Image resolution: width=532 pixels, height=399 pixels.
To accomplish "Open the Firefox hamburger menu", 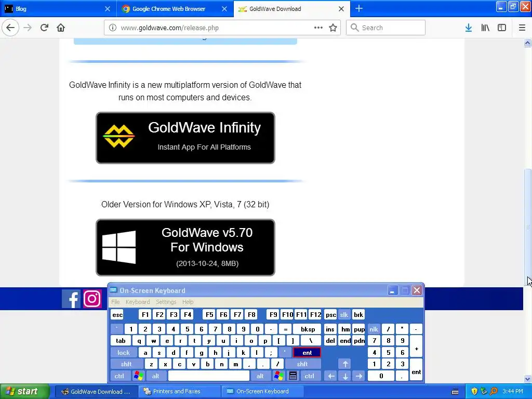I will (x=522, y=28).
